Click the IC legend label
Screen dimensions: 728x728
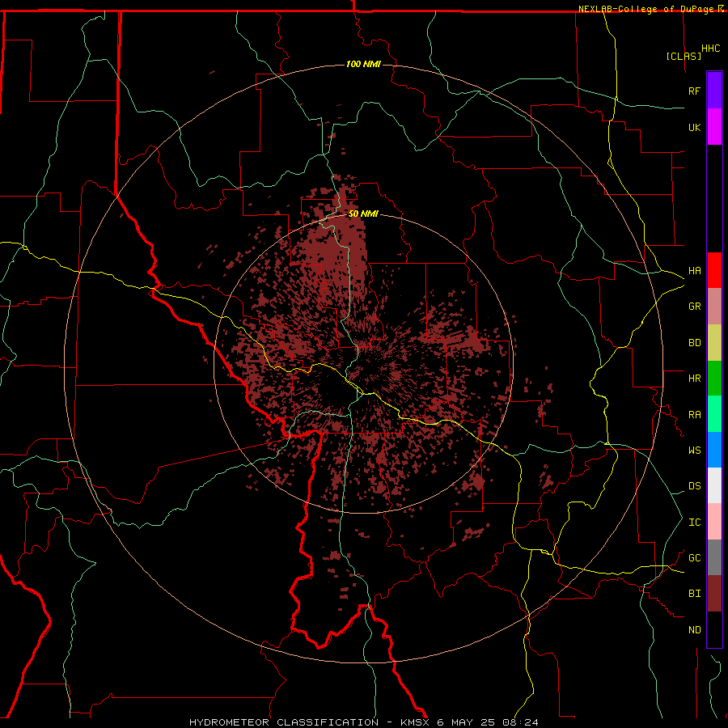(694, 523)
